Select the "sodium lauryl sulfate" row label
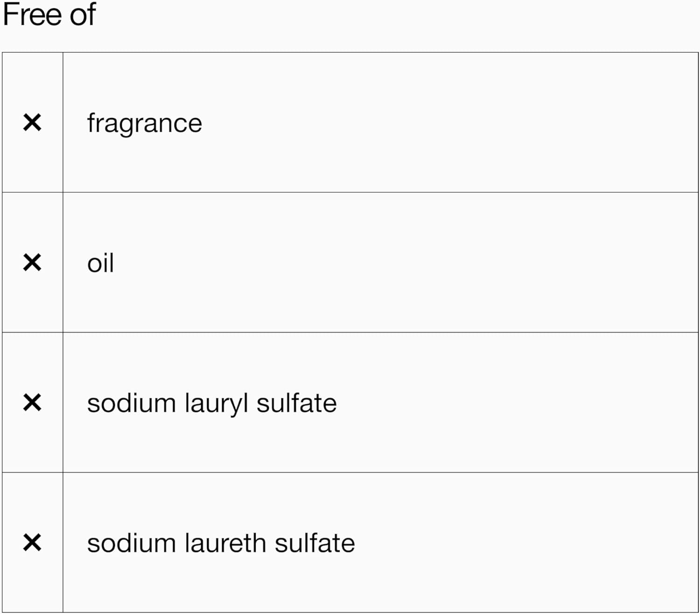Image resolution: width=700 pixels, height=614 pixels. [x=211, y=403]
